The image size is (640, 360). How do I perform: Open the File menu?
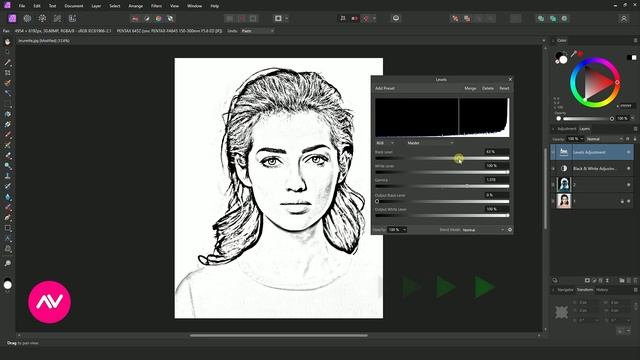pos(22,6)
